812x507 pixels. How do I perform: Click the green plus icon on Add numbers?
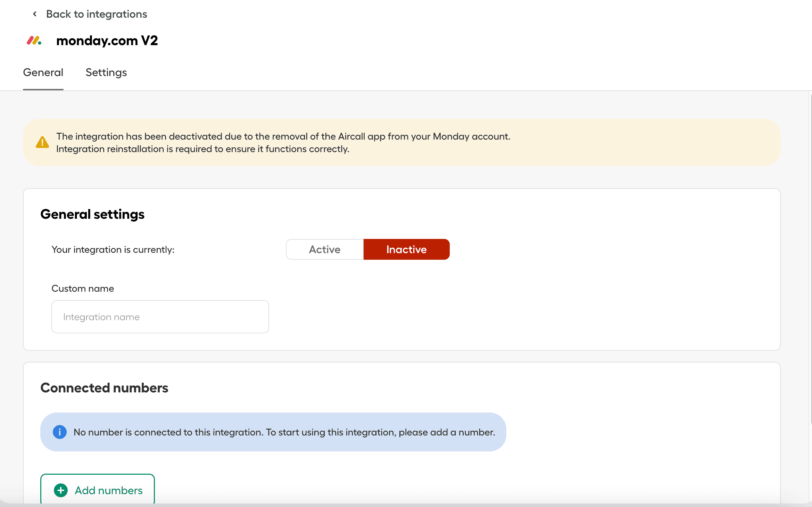click(61, 490)
